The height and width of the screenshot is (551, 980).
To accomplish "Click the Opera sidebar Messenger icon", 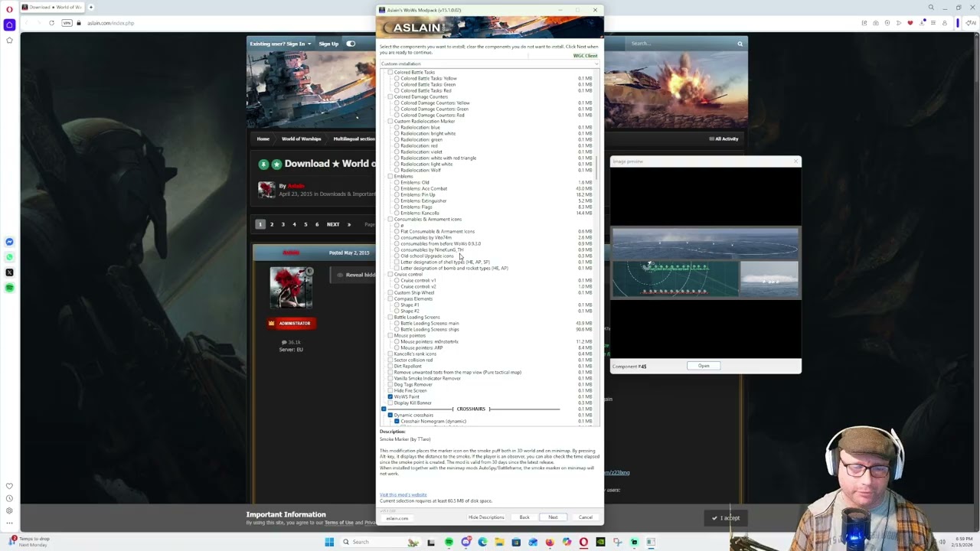I will coord(9,242).
